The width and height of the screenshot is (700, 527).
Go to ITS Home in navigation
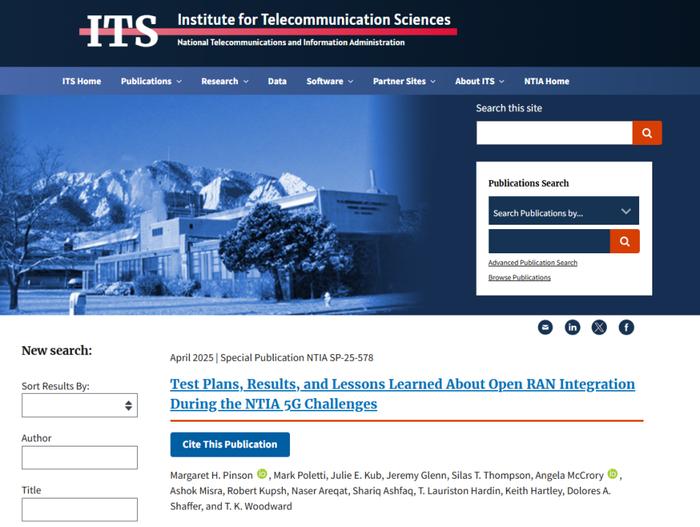[82, 81]
